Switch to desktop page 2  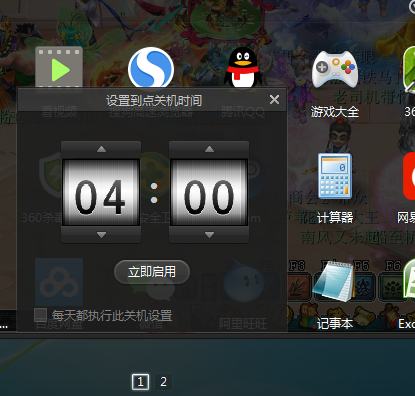coord(163,381)
